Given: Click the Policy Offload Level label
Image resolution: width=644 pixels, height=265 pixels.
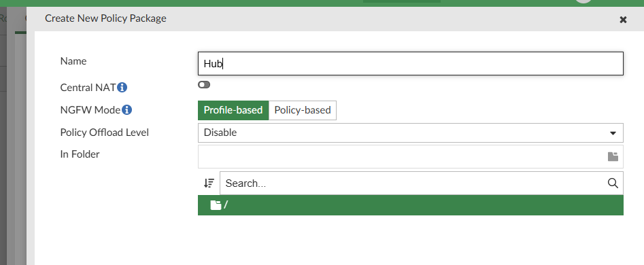Looking at the screenshot, I should pyautogui.click(x=104, y=132).
